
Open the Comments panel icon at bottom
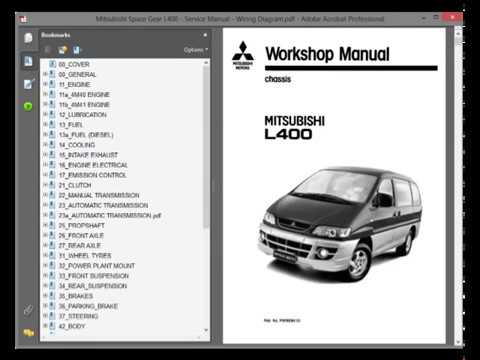point(29,333)
